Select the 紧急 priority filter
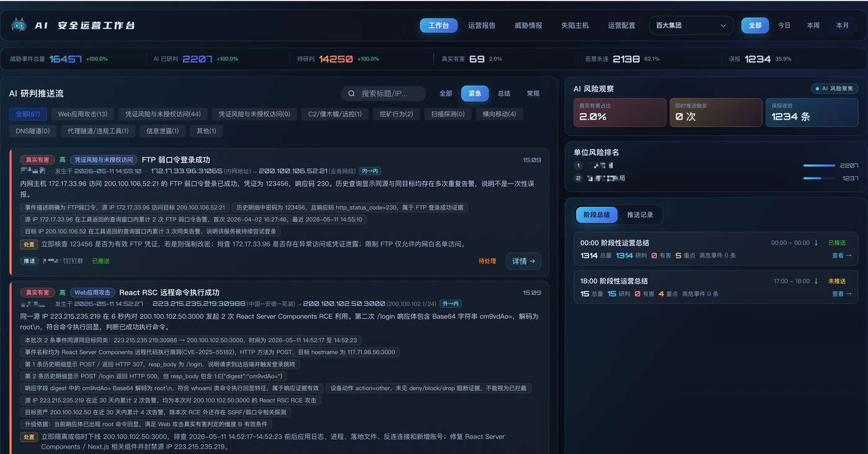Screen dimensions: 868x454 tap(475, 94)
